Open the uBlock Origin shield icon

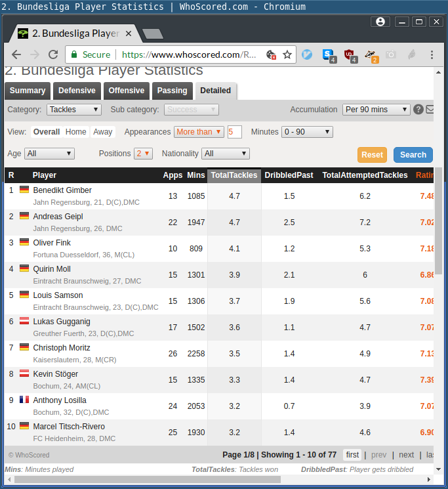click(x=350, y=56)
